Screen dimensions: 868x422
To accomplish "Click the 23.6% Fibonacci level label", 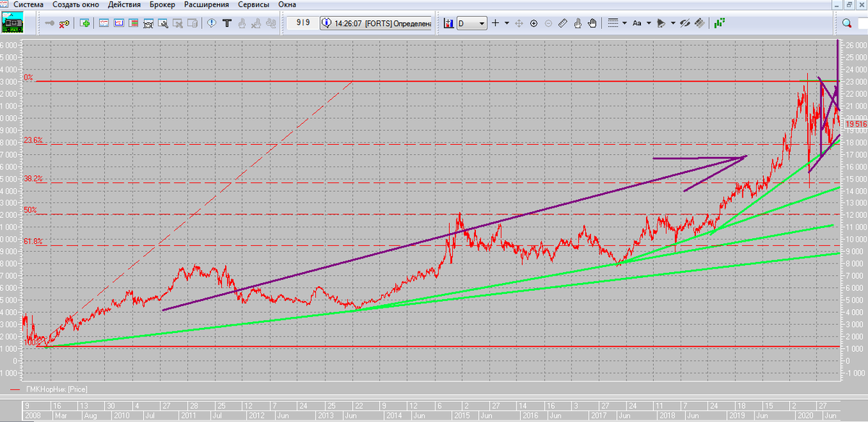I will tap(34, 140).
